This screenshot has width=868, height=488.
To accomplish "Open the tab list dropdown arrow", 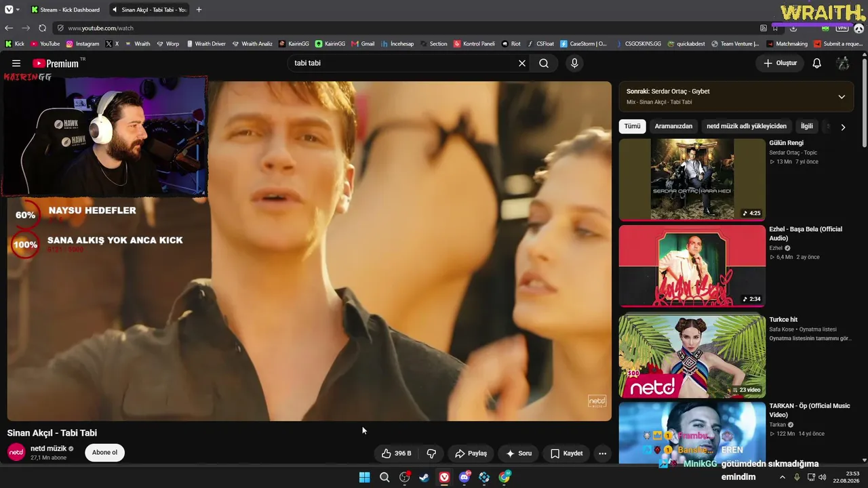I will [x=17, y=9].
